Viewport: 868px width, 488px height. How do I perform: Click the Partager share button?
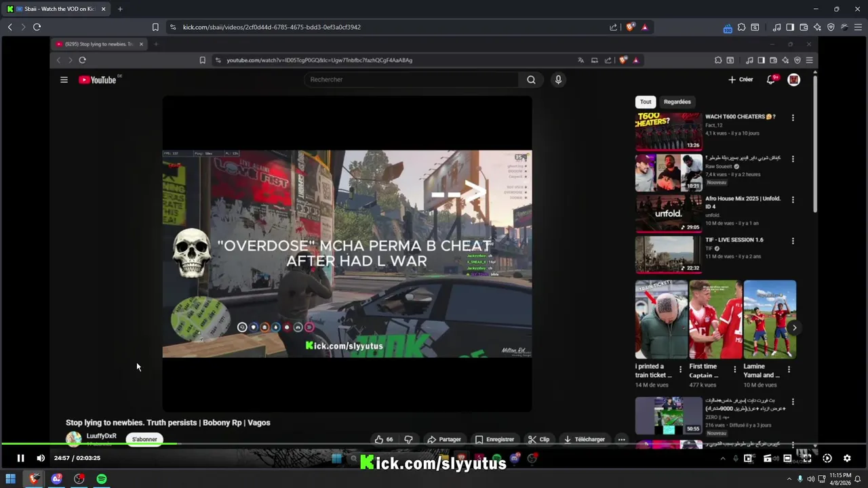click(x=444, y=439)
